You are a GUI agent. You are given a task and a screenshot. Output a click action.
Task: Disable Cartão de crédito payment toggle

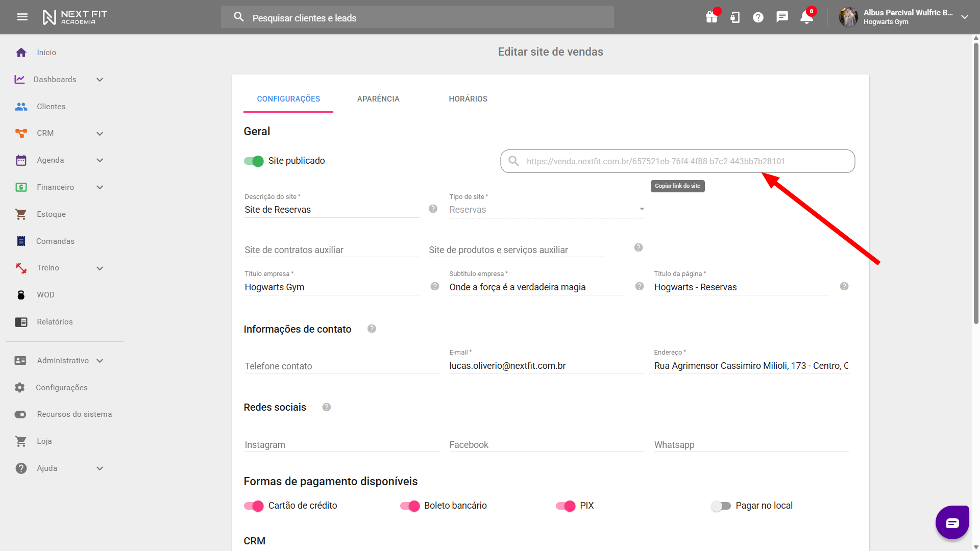(x=254, y=506)
